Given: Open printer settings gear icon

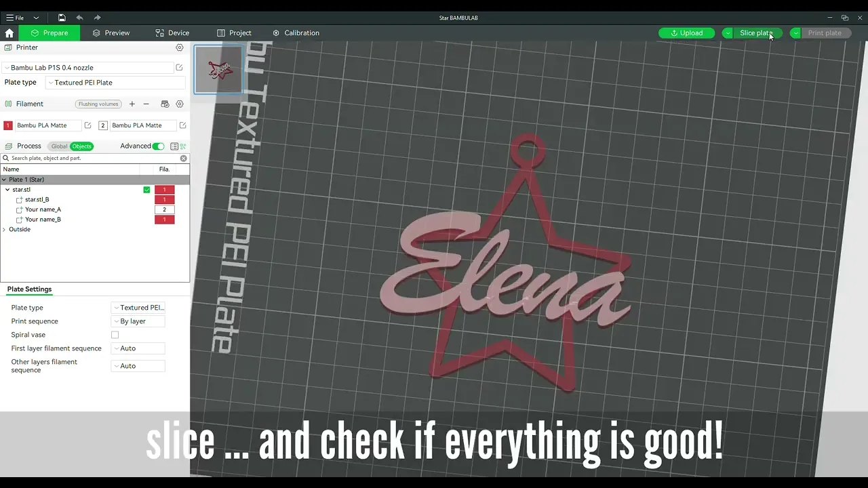Looking at the screenshot, I should (180, 47).
